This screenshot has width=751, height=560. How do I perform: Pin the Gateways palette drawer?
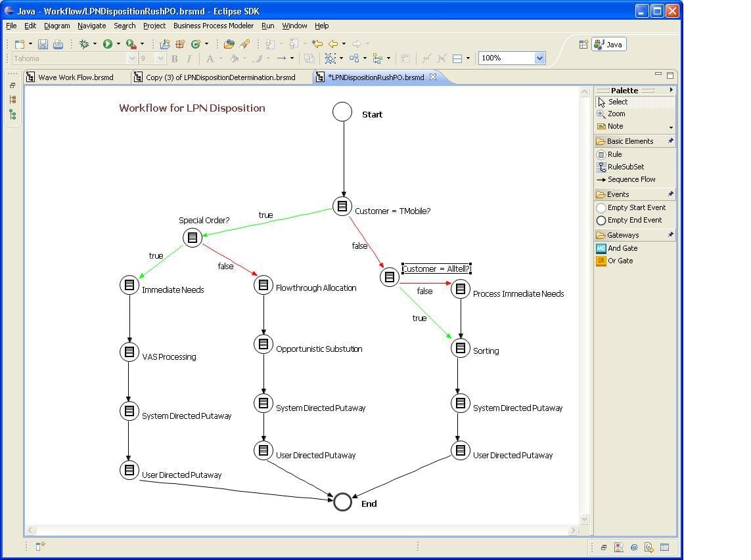pyautogui.click(x=671, y=234)
